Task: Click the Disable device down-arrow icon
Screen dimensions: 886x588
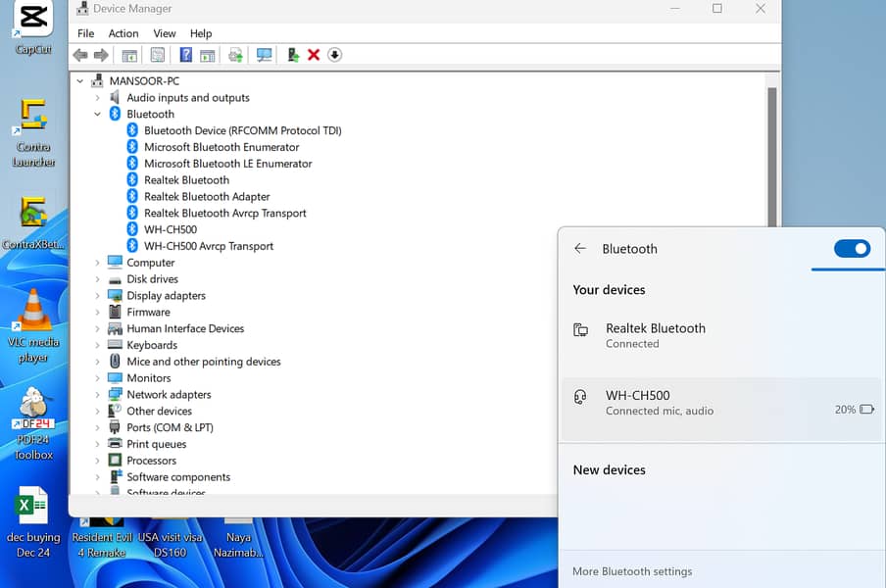Action: 334,55
